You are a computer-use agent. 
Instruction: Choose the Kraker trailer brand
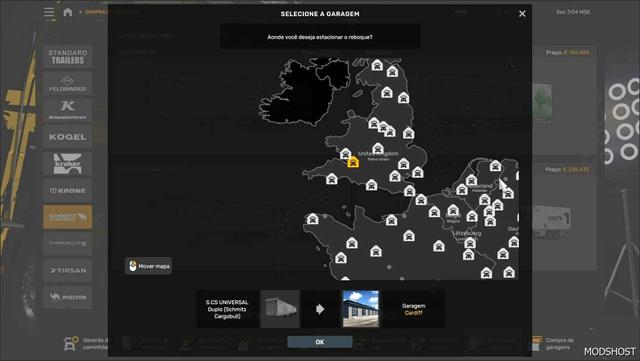click(x=68, y=163)
